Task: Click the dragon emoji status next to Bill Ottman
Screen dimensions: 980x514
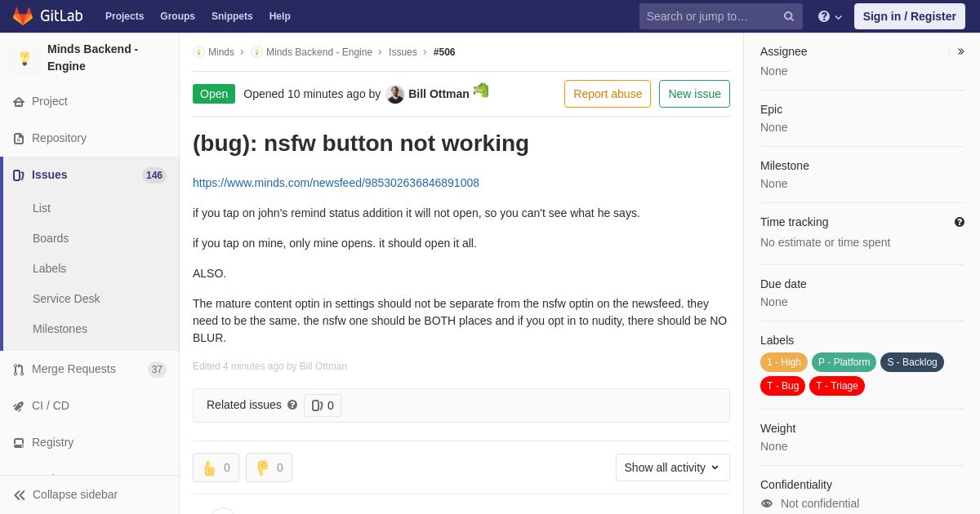Action: pos(481,90)
